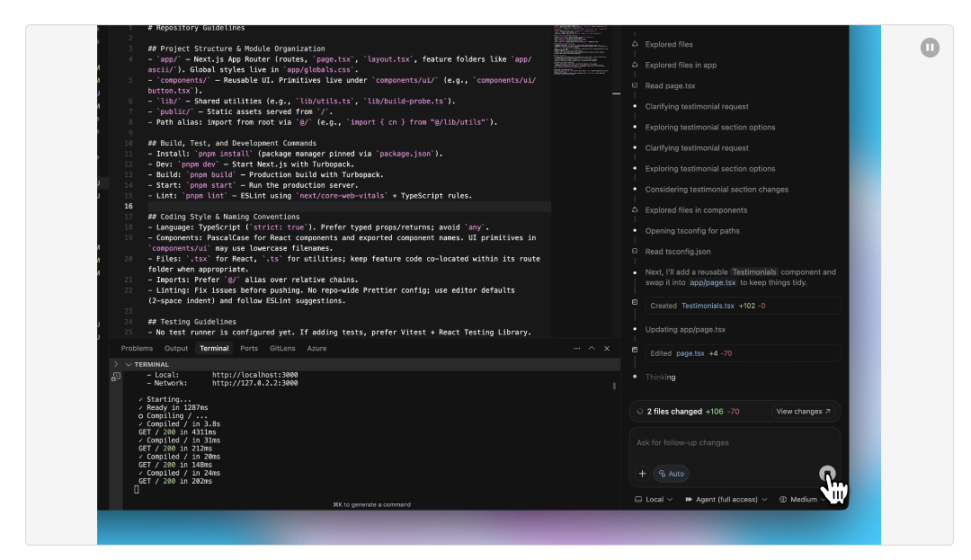
Task: Open the app/page.tsx link in the agent message
Action: (x=713, y=283)
